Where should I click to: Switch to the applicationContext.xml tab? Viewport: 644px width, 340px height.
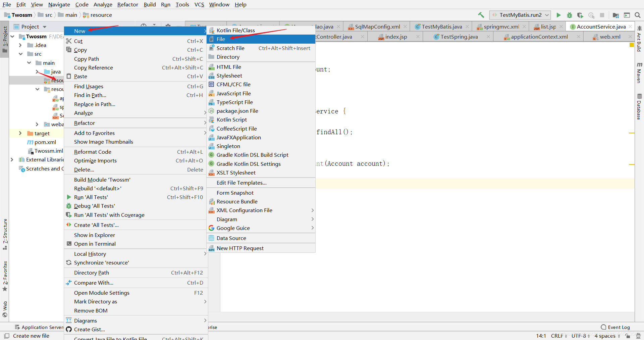click(539, 37)
